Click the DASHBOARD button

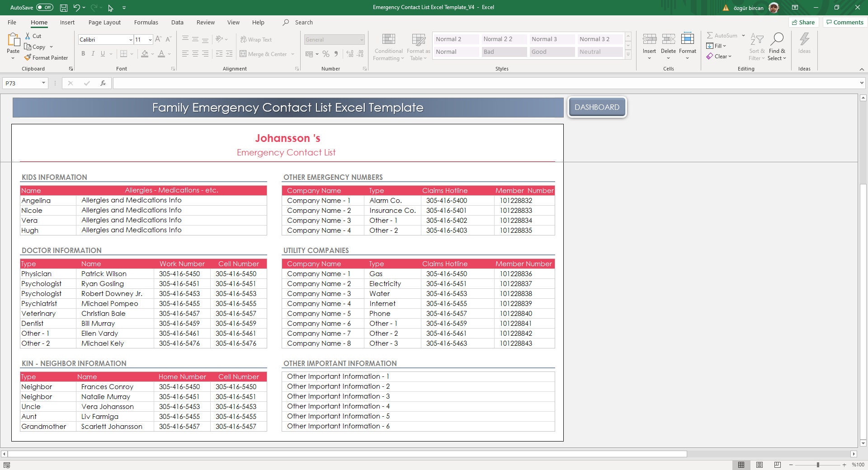(x=597, y=107)
